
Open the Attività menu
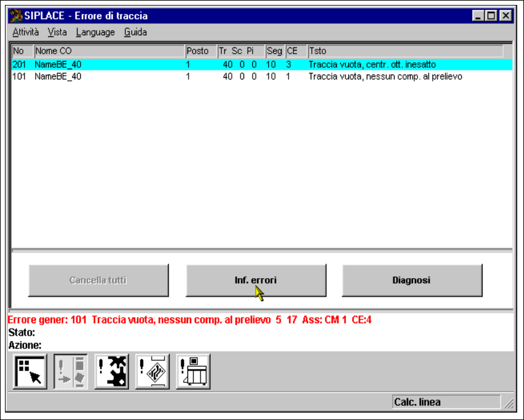[x=26, y=33]
